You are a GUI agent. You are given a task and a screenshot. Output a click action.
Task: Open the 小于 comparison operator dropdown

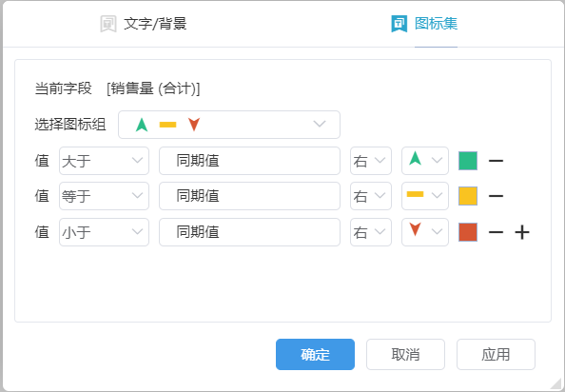[x=104, y=232]
